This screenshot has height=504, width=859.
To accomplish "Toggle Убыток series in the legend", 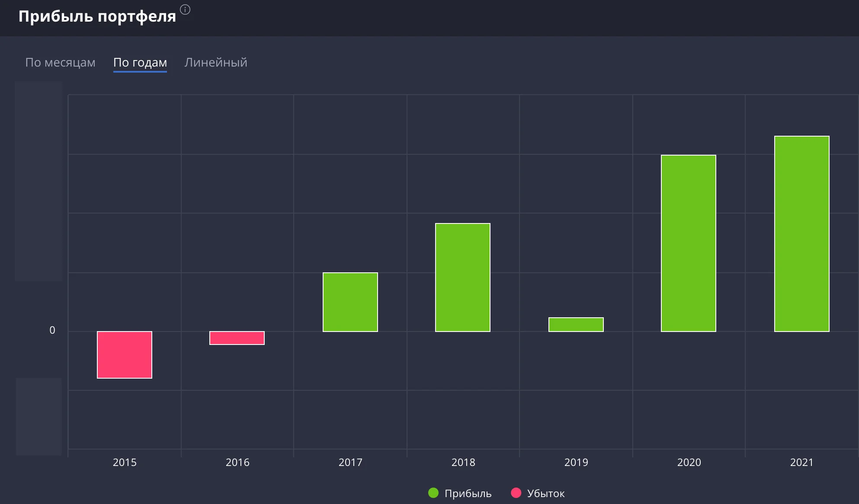I will (x=538, y=493).
